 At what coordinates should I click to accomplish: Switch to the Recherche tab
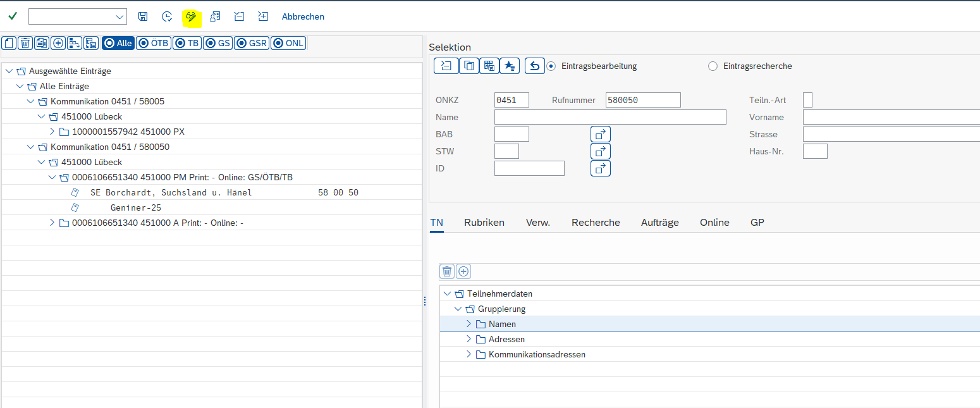pyautogui.click(x=596, y=222)
